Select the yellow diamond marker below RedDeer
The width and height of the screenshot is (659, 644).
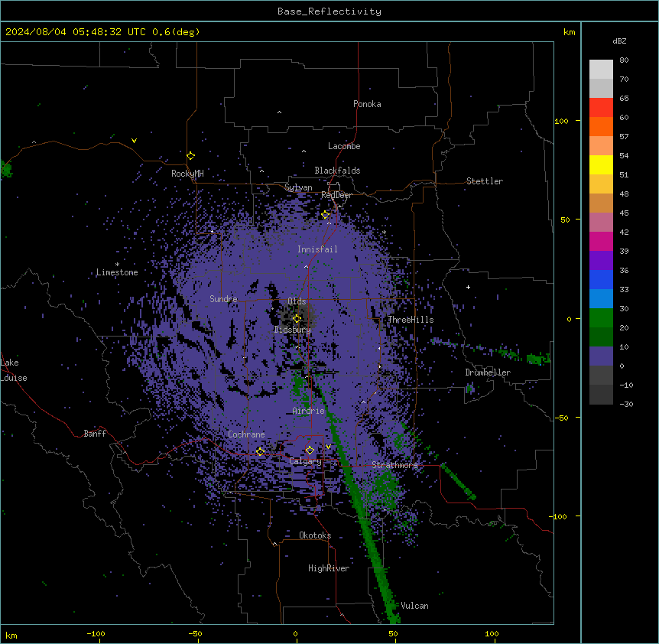click(326, 215)
